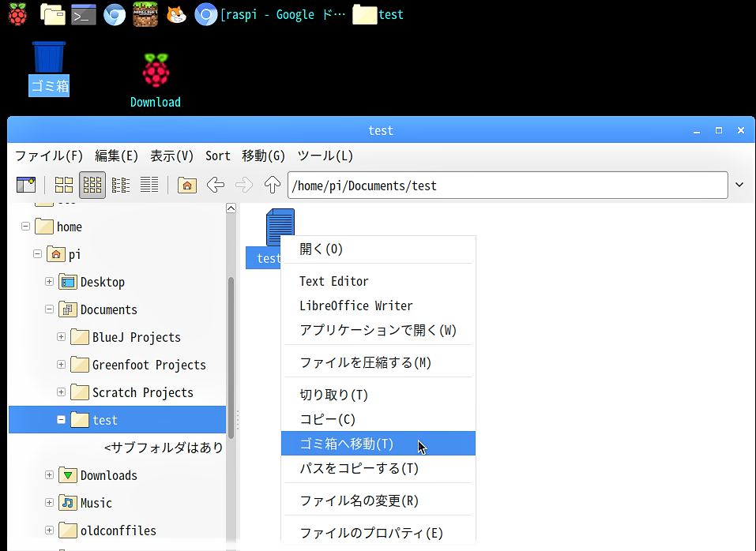Switch to icon view mode

coord(64,185)
